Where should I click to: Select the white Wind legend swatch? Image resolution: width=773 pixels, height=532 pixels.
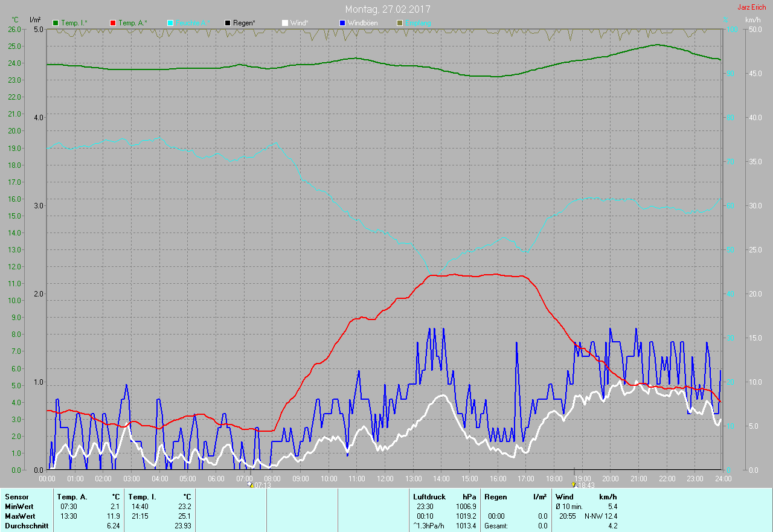(x=285, y=23)
